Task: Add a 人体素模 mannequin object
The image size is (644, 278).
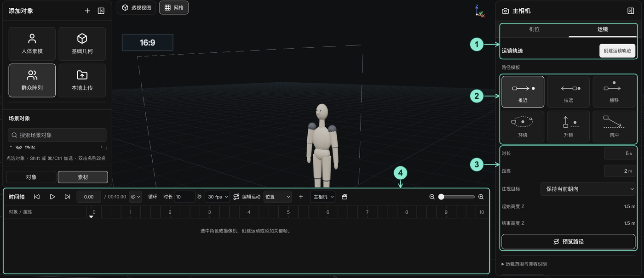Action: pyautogui.click(x=32, y=44)
